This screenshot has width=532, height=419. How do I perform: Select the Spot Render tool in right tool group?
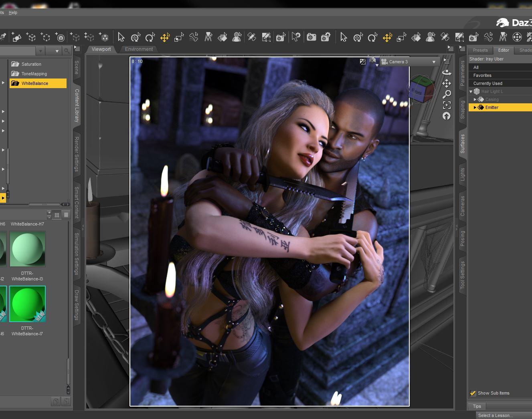(x=473, y=37)
